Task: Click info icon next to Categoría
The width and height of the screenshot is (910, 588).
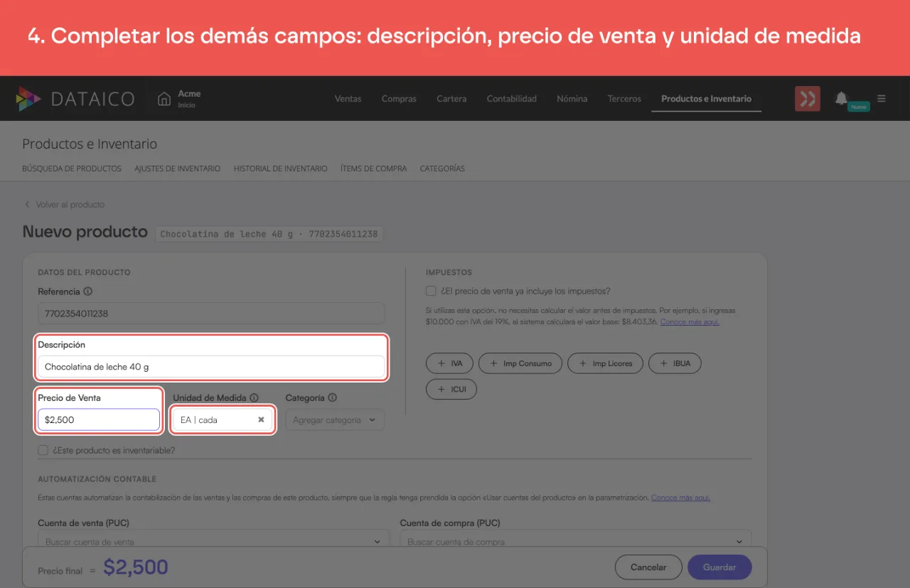Action: coord(332,398)
